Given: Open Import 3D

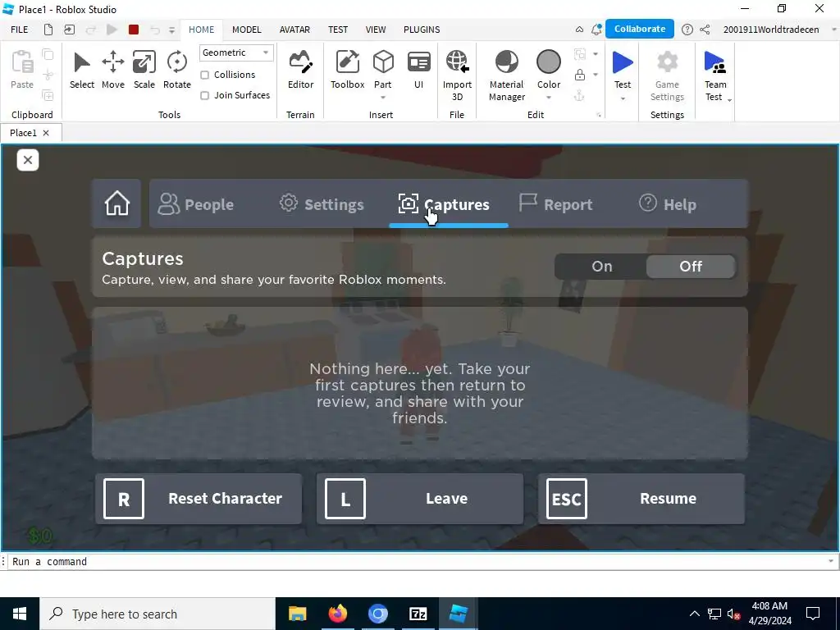Looking at the screenshot, I should (457, 75).
